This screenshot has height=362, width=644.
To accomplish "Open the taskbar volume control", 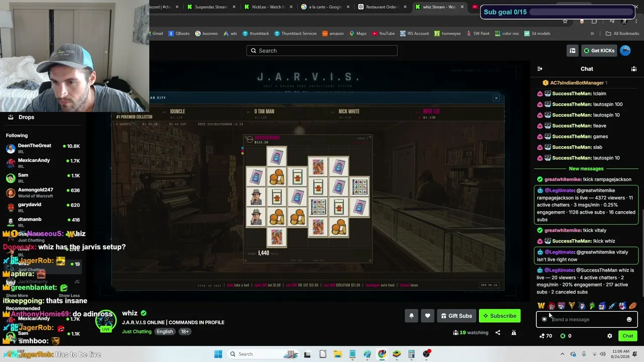I will (603, 354).
